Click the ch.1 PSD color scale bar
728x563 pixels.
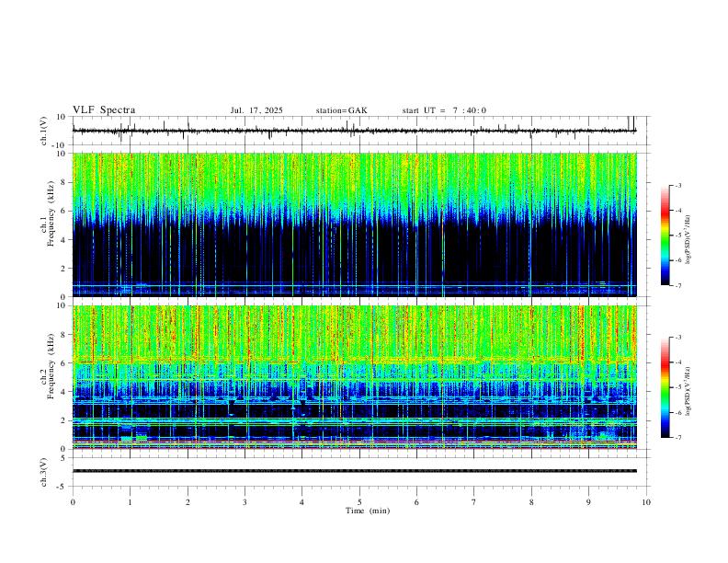(665, 236)
